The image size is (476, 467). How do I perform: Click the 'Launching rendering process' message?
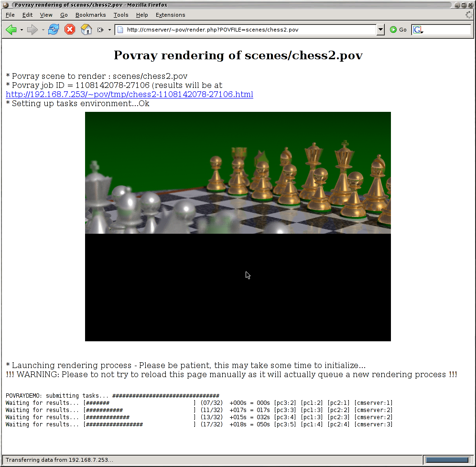(185, 365)
